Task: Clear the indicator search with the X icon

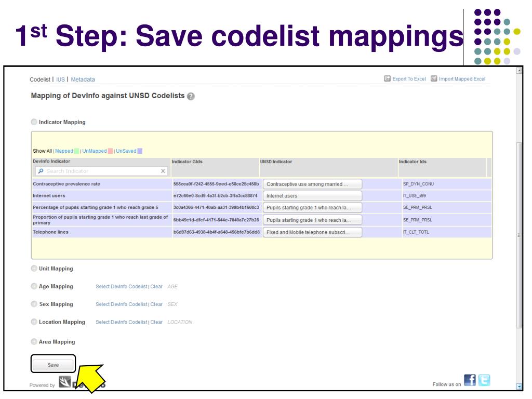Action: pos(163,171)
